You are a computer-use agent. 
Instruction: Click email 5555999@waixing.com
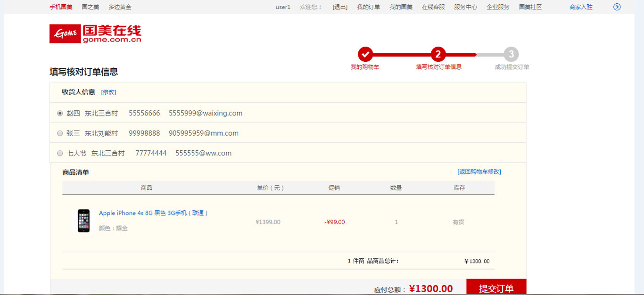point(206,113)
